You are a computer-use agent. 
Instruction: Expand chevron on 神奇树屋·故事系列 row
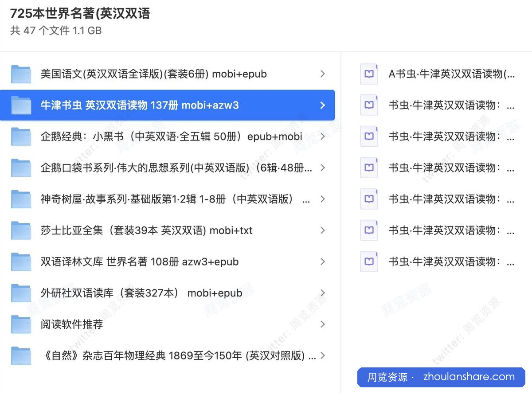click(323, 199)
